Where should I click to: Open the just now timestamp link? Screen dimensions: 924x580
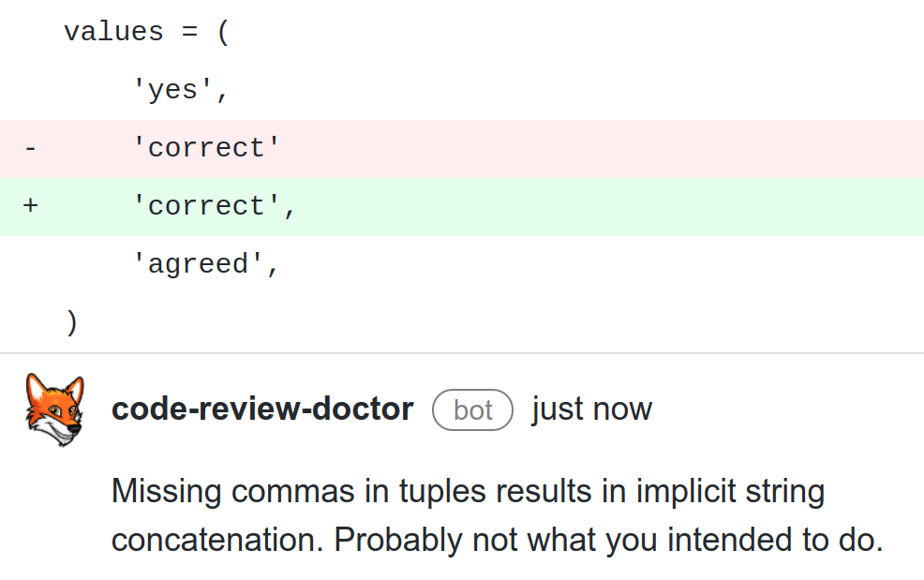point(592,409)
